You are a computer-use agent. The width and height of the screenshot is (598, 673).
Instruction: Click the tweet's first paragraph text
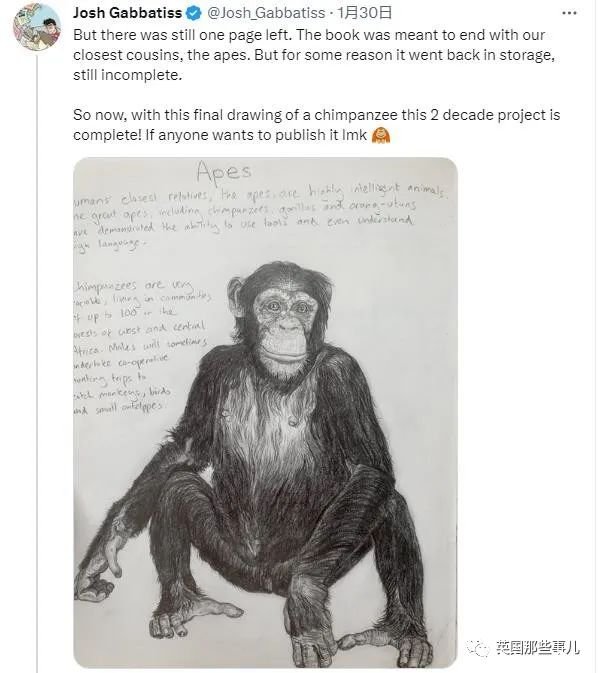[314, 55]
